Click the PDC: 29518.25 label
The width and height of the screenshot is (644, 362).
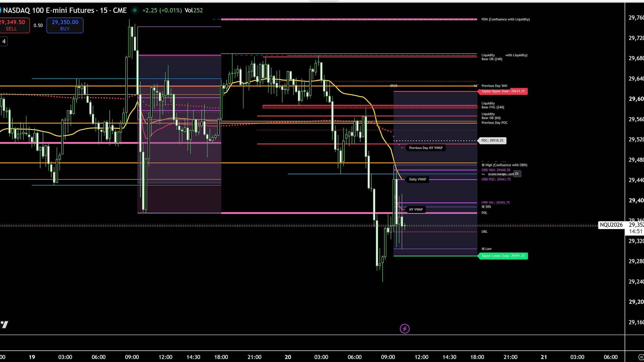492,141
